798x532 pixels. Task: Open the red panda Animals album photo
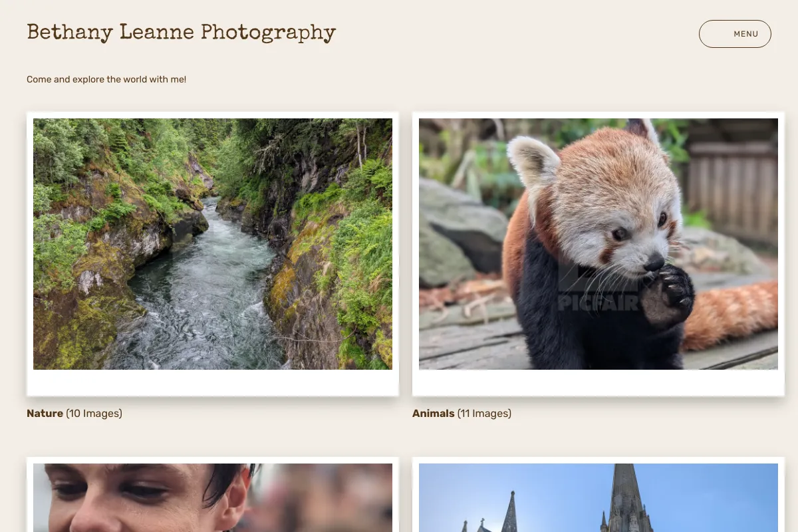click(x=598, y=244)
